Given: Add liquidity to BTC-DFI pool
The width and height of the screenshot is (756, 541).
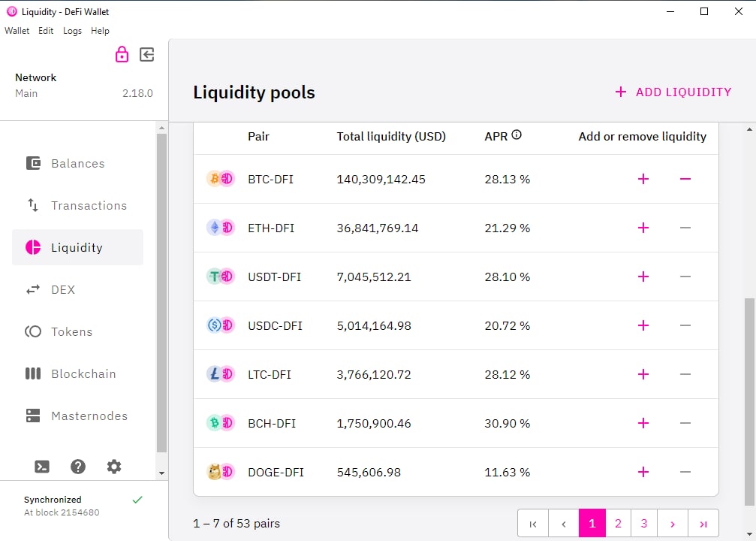Looking at the screenshot, I should (x=643, y=179).
